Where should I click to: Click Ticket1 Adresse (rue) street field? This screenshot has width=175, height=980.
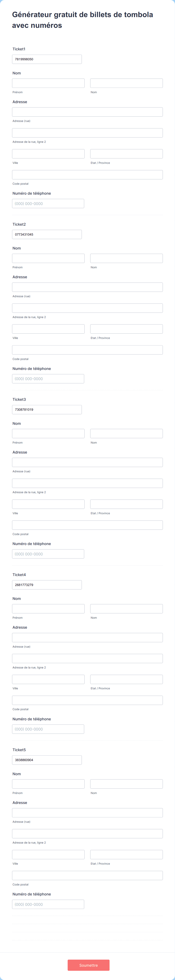point(87,112)
